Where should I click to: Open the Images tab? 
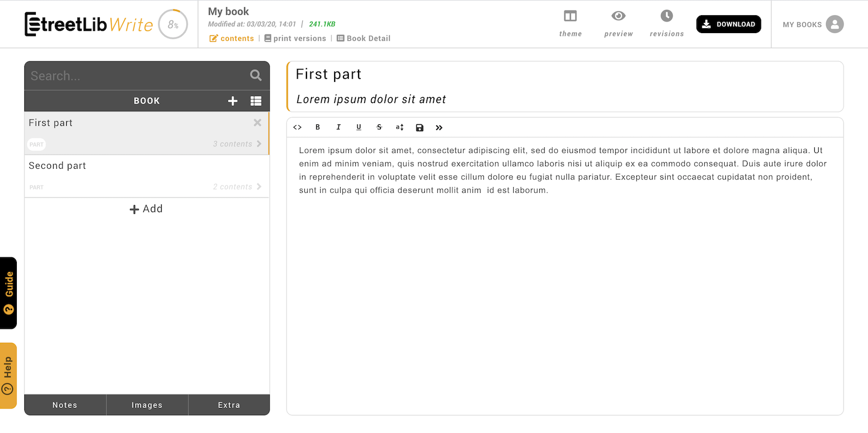[147, 405]
